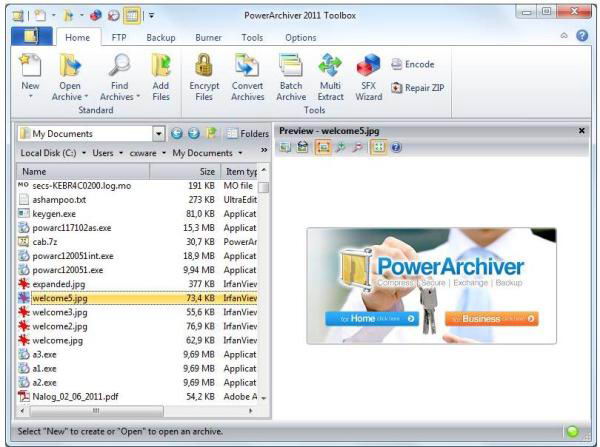
Task: Select welcome2.jpg in the file list
Action: point(137,326)
